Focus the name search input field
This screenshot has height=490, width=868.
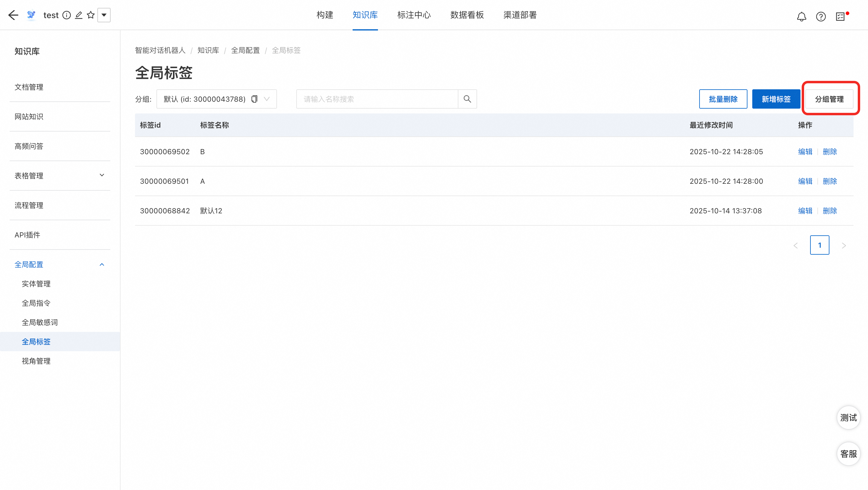[x=377, y=99]
